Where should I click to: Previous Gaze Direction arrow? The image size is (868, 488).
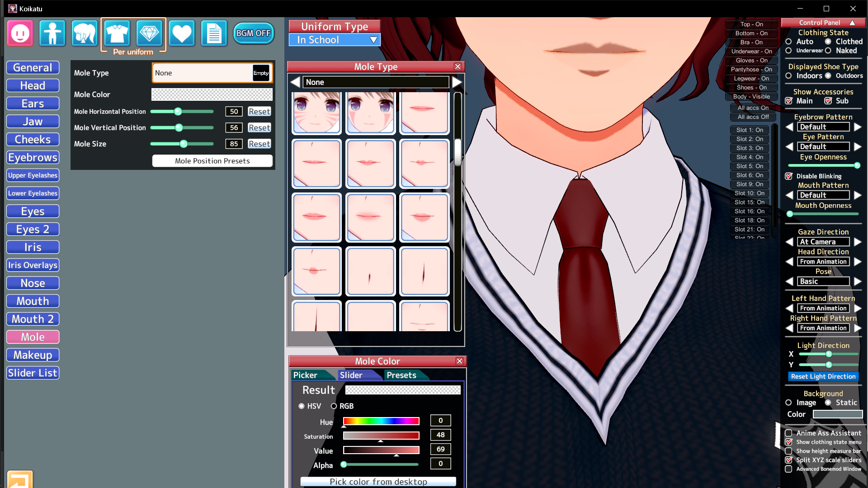pos(789,242)
